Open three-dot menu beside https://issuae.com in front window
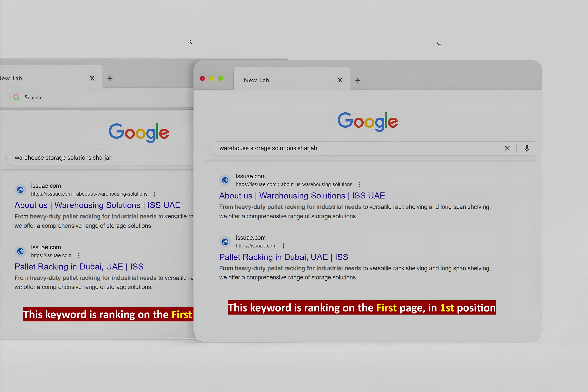Image resolution: width=588 pixels, height=392 pixels. [283, 246]
